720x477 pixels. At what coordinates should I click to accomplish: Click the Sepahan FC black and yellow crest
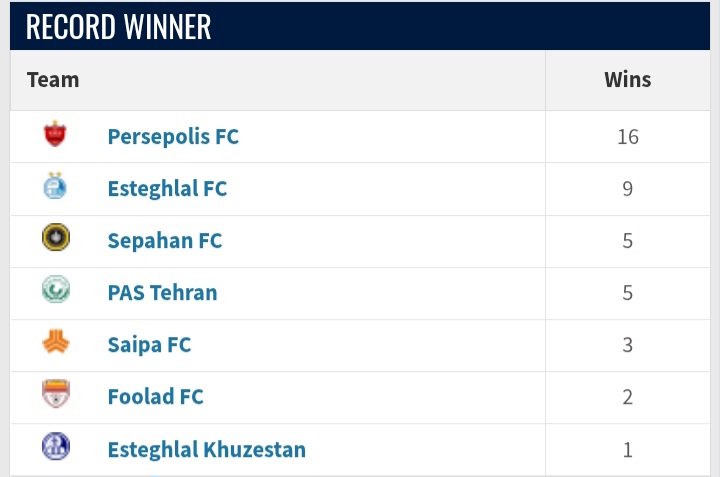pos(56,237)
